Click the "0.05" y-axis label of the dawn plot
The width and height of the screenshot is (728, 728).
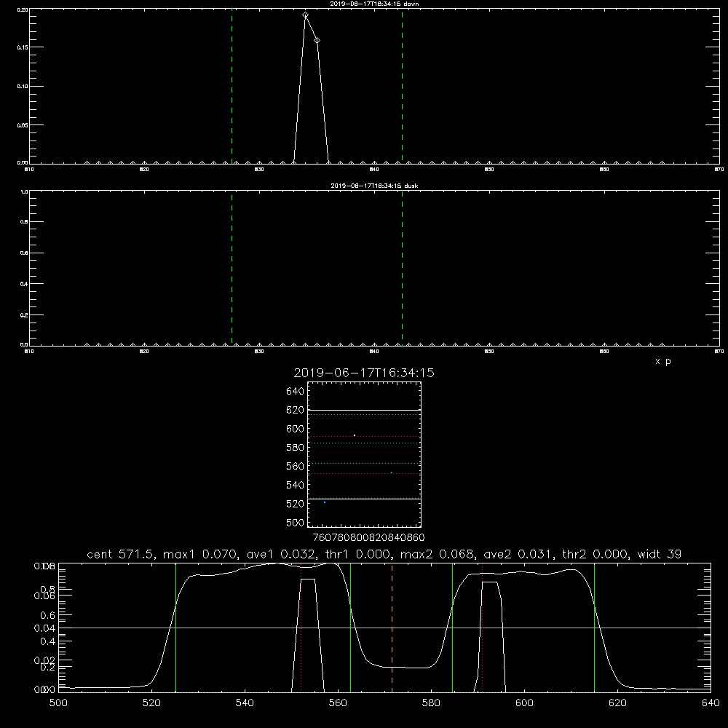tap(22, 125)
